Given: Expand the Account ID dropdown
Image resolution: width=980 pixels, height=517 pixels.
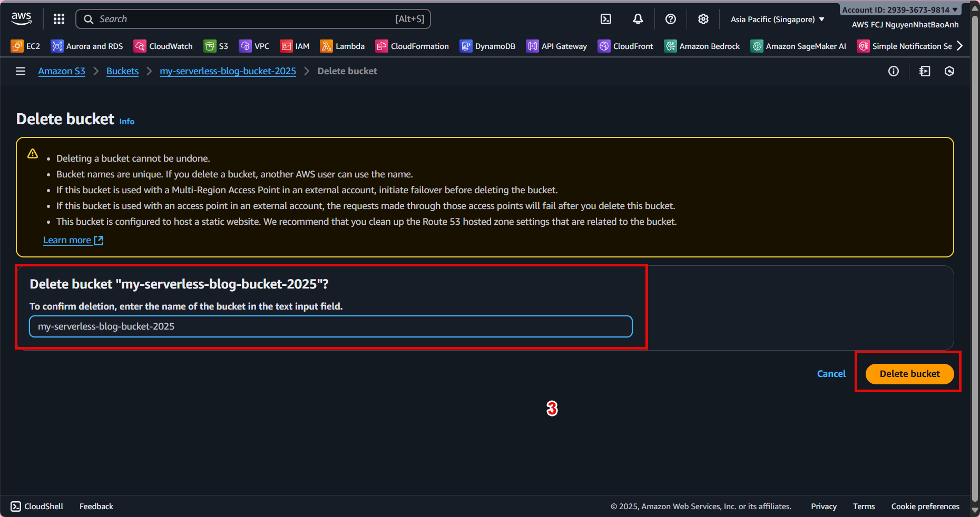Looking at the screenshot, I should [x=900, y=10].
